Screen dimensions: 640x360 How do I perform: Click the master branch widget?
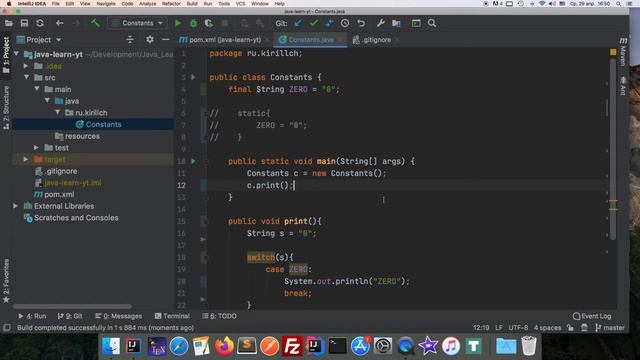click(x=610, y=327)
